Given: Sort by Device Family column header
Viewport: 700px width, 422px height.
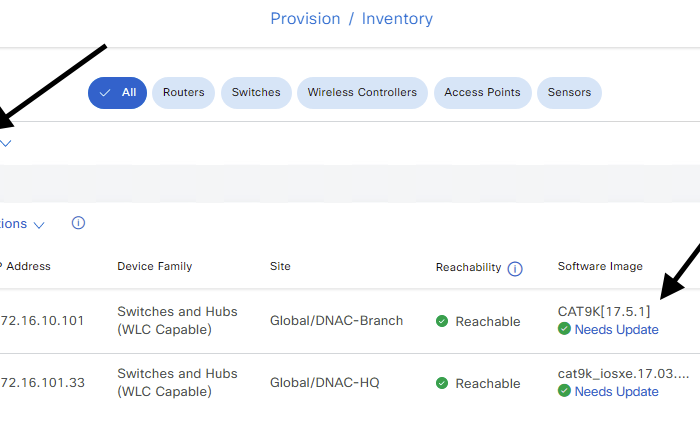Looking at the screenshot, I should click(x=154, y=266).
